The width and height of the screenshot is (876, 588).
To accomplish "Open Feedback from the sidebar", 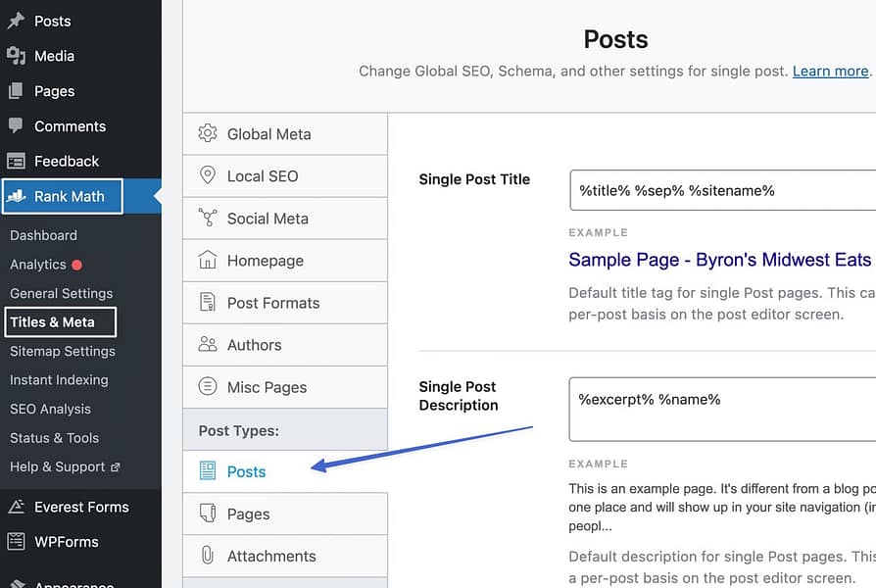I will pyautogui.click(x=14, y=161).
